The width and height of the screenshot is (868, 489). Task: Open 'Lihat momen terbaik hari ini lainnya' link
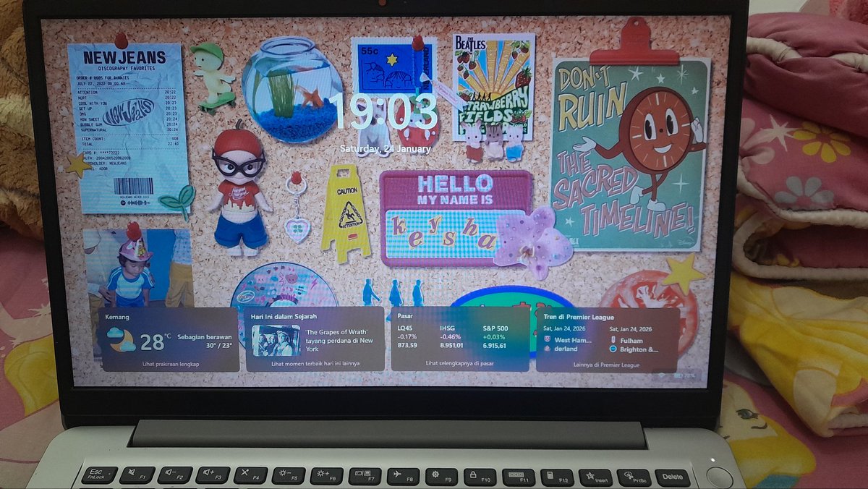click(315, 363)
